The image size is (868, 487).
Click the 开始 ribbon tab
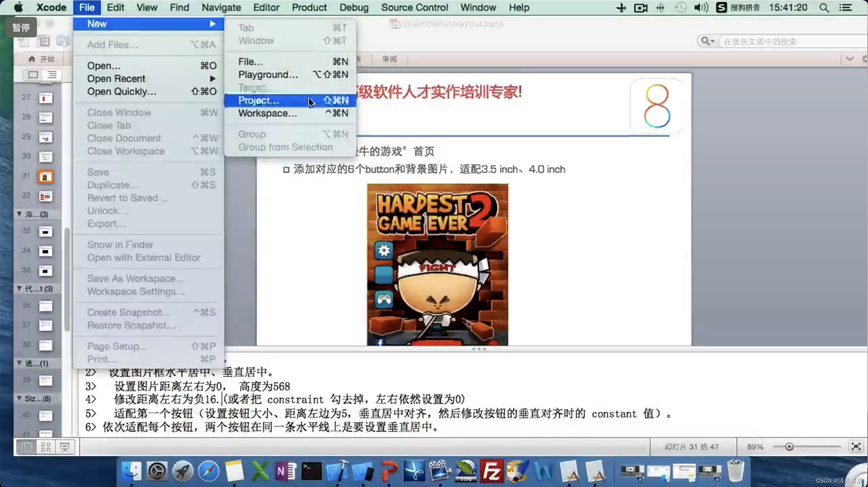[x=42, y=59]
